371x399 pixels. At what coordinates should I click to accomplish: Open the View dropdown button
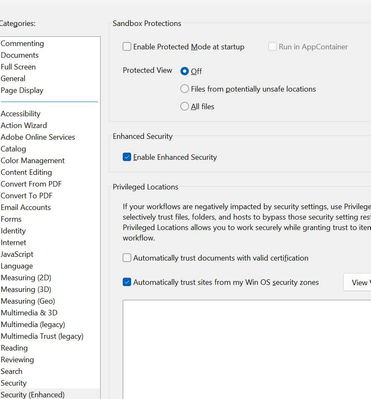coord(357,283)
